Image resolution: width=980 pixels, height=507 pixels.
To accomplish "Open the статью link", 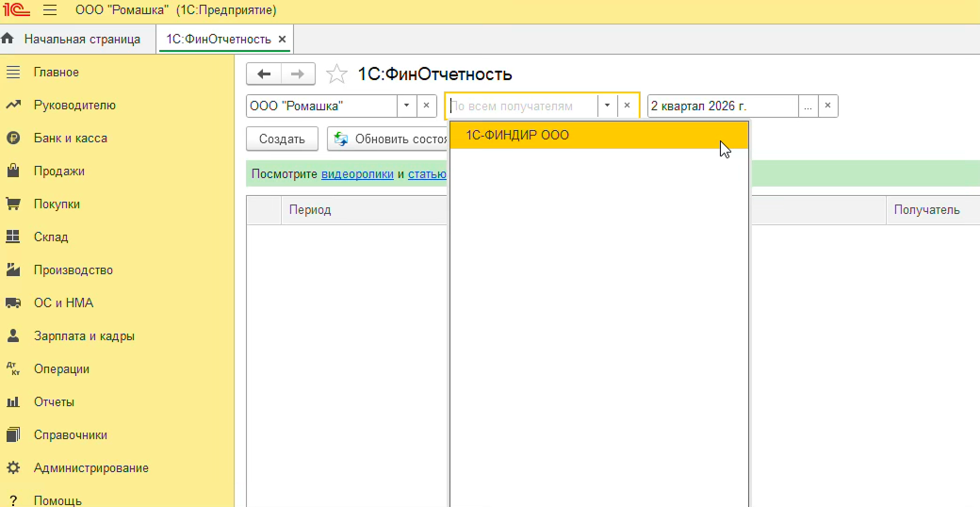I will [427, 173].
